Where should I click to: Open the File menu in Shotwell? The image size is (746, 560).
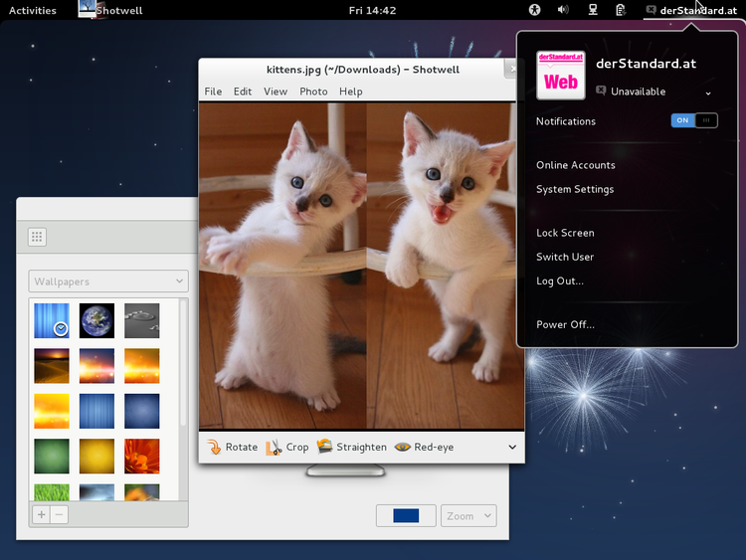point(213,92)
